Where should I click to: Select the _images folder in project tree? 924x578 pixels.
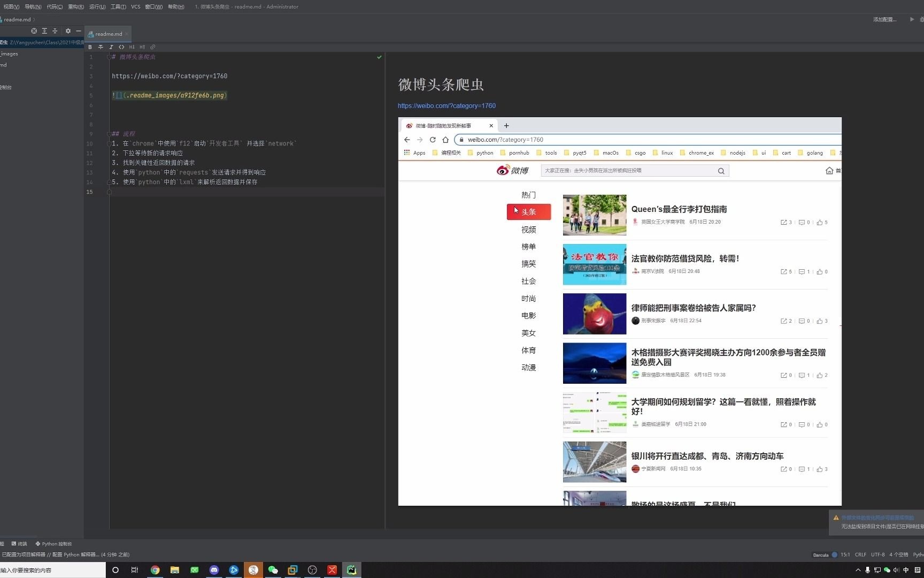tap(9, 54)
